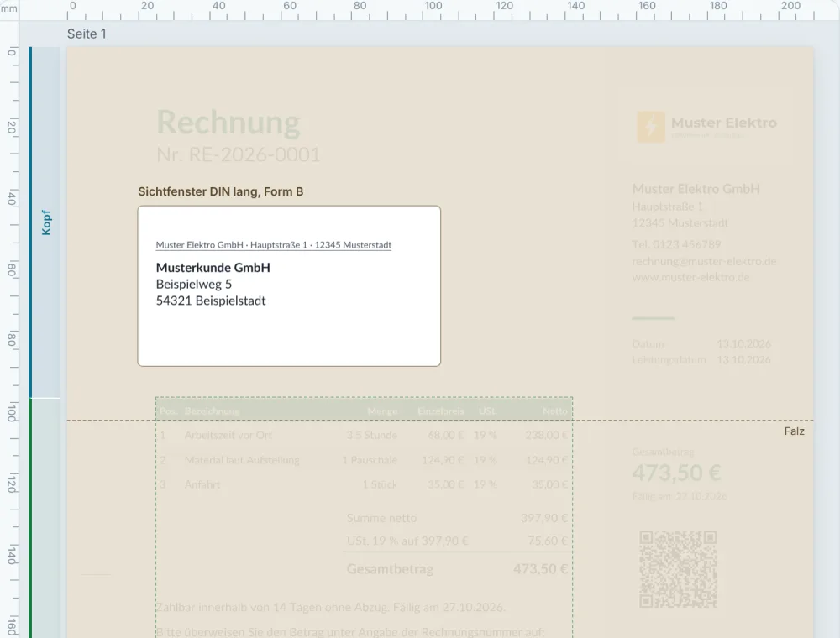Open the rechnung@muster-elektro.de email link

point(704,261)
